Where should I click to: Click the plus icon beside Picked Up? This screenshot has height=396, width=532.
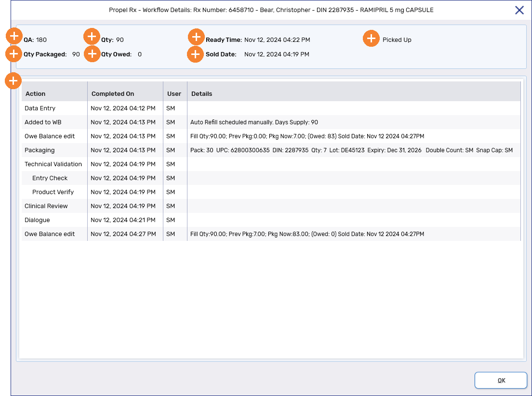(x=371, y=39)
